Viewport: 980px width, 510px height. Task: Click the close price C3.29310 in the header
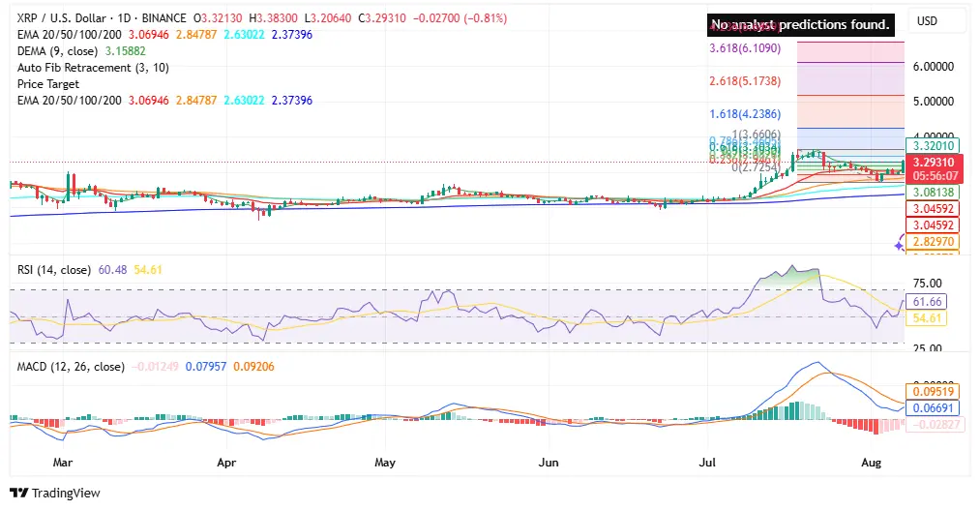tap(382, 18)
